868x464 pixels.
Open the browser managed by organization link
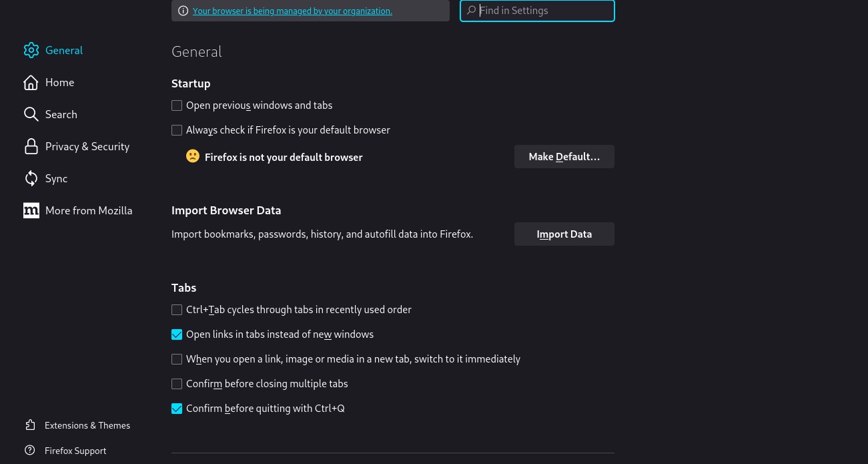click(x=292, y=11)
